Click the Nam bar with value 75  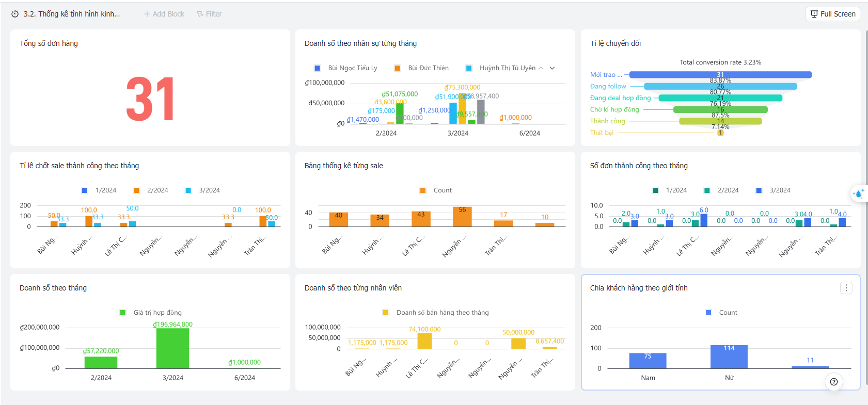tap(648, 361)
